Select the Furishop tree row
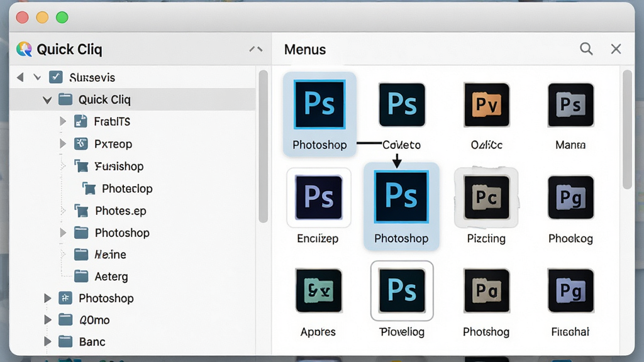 coord(132,166)
